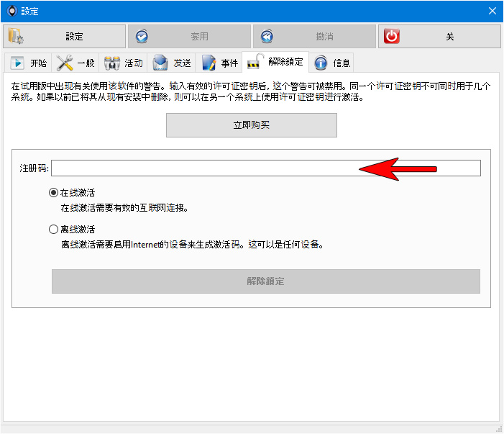Click the padlock icon on 解除鎖定 tab
The height and width of the screenshot is (434, 504).
(x=255, y=61)
